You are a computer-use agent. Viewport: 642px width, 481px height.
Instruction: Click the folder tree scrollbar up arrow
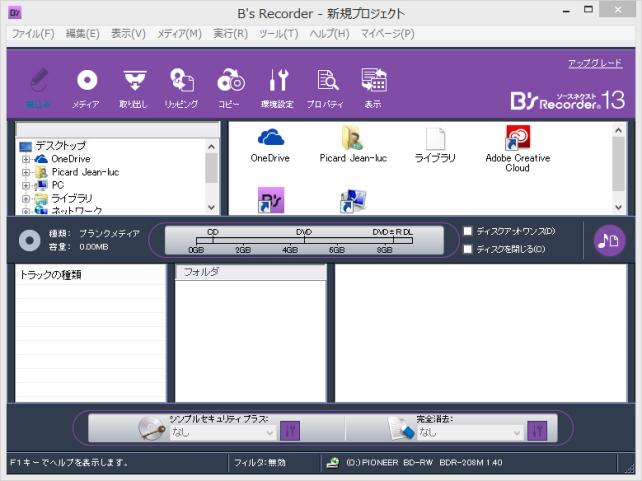pyautogui.click(x=211, y=147)
